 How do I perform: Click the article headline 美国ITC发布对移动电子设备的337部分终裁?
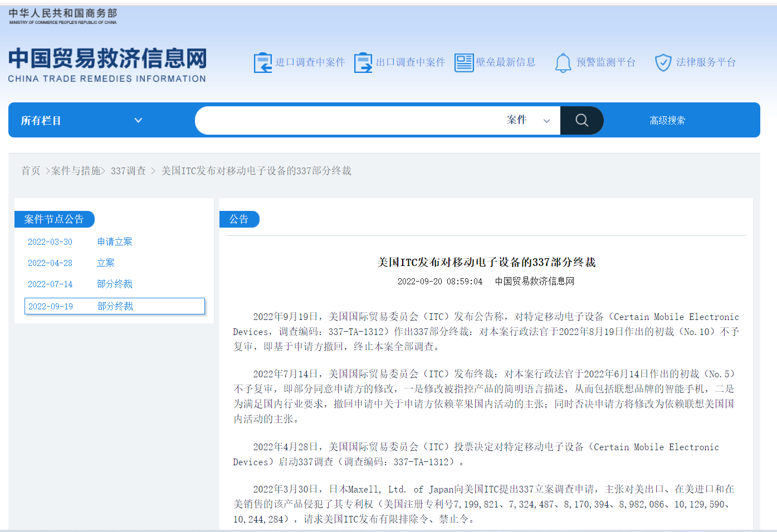486,262
